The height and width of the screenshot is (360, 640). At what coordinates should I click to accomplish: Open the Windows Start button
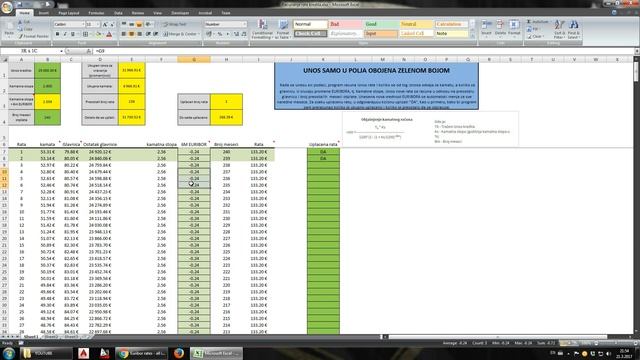point(9,353)
